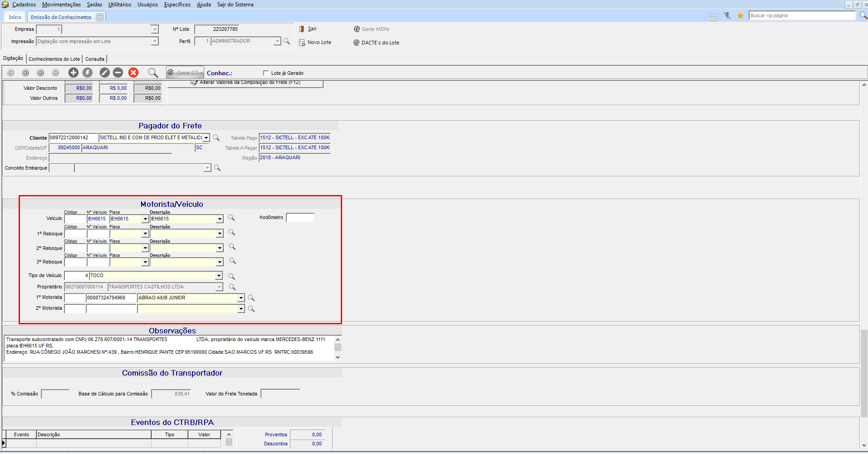Switch to Conhecimentos do Lote tab
The height and width of the screenshot is (454, 868).
[54, 59]
